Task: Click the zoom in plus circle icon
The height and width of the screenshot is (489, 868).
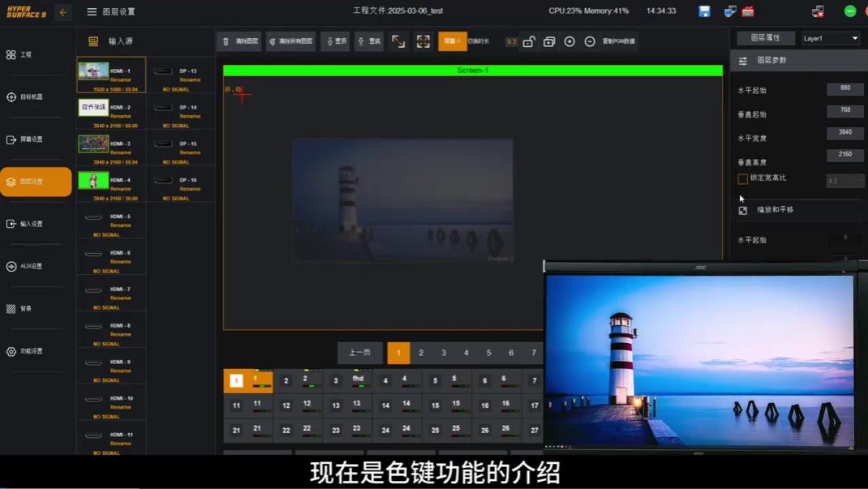Action: 569,41
